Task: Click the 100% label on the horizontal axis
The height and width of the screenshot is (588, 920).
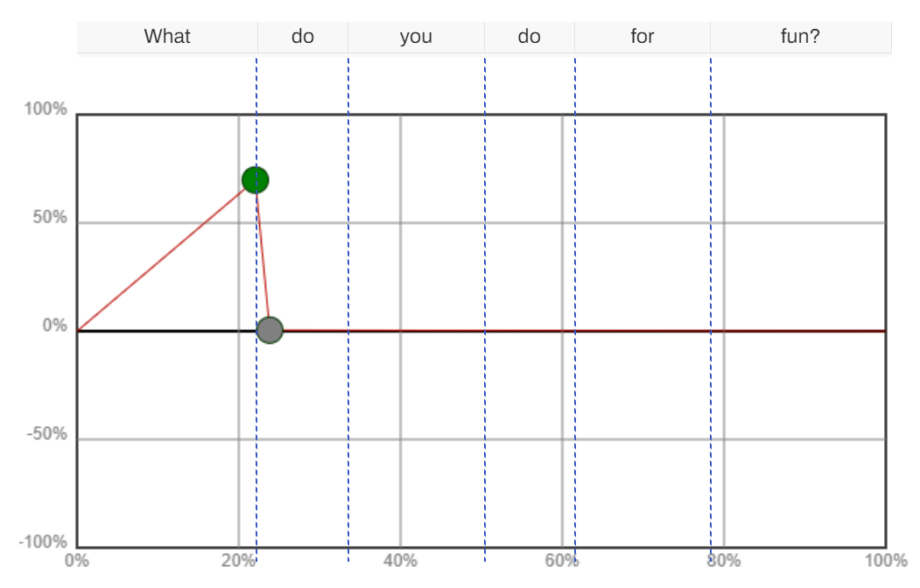Action: (x=885, y=561)
